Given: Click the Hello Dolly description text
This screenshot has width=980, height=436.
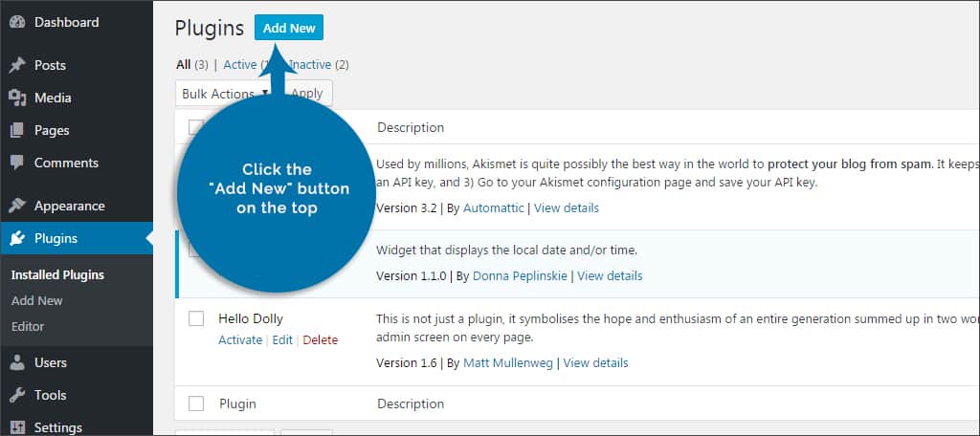Looking at the screenshot, I should [x=678, y=329].
